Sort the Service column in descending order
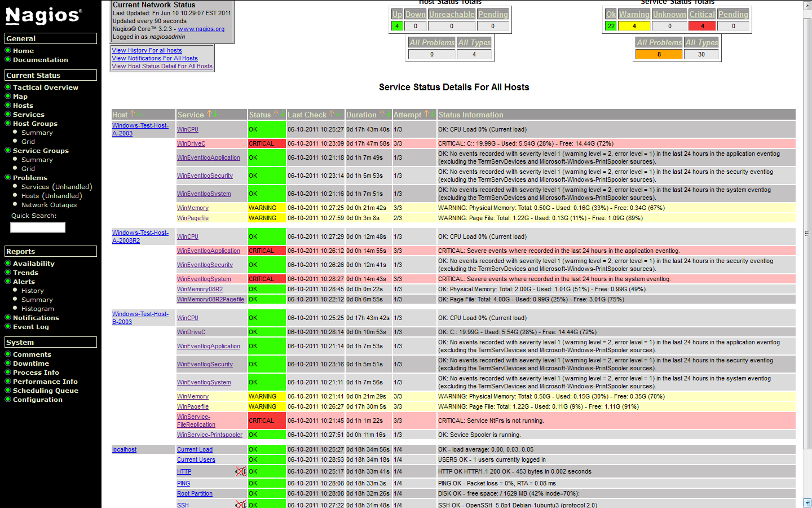Viewport: 812px width, 508px height. [215, 114]
